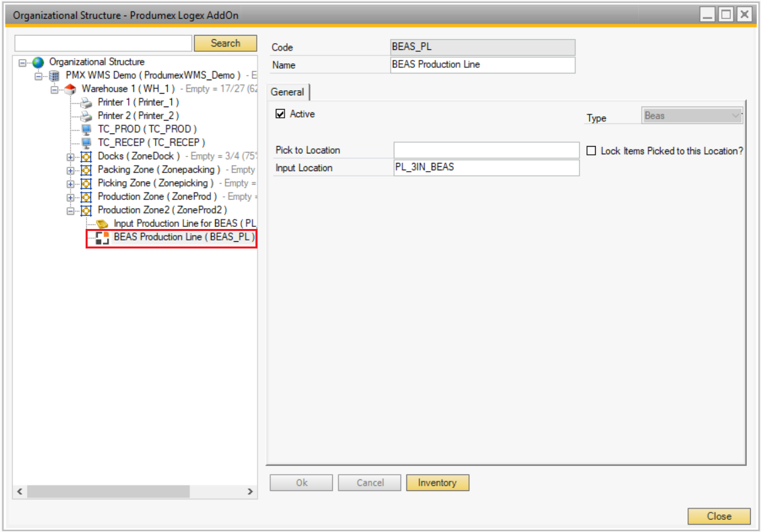Select the Organizational Structure root label
The width and height of the screenshot is (761, 532).
click(97, 62)
